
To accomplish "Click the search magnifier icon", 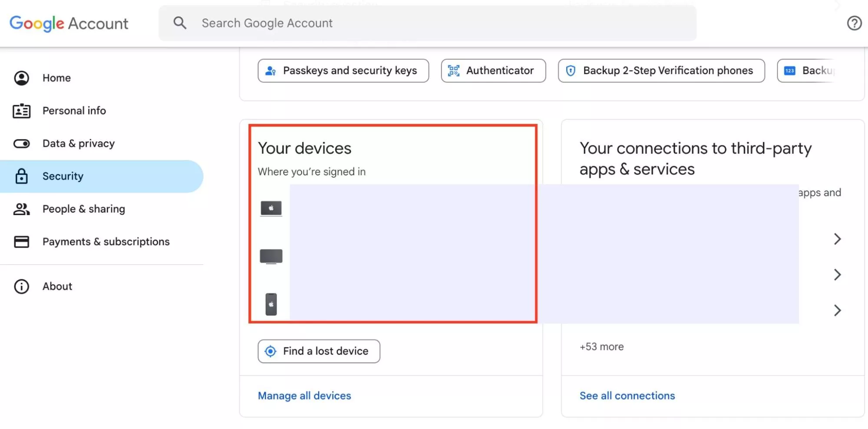I will (x=180, y=23).
